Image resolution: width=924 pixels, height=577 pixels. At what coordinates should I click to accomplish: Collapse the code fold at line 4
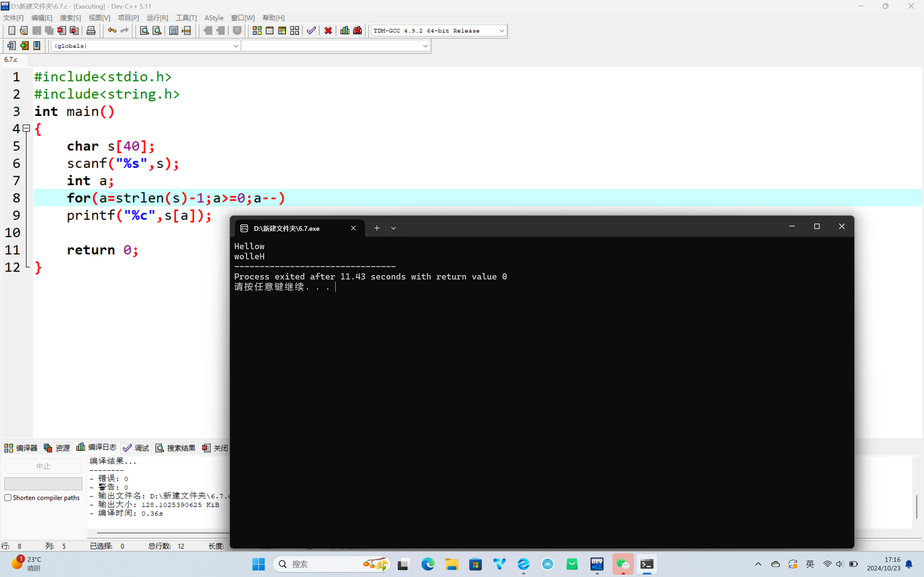pyautogui.click(x=26, y=128)
